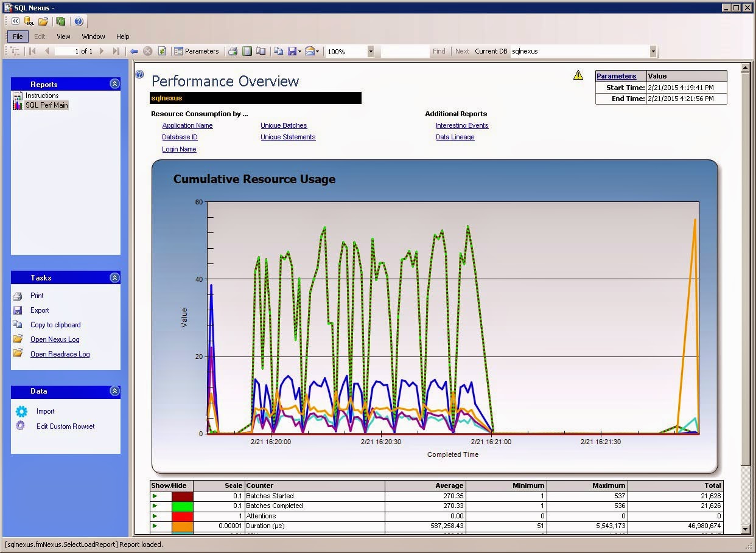Viewport: 756px width, 553px height.
Task: Select the Instructions report
Action: [42, 96]
